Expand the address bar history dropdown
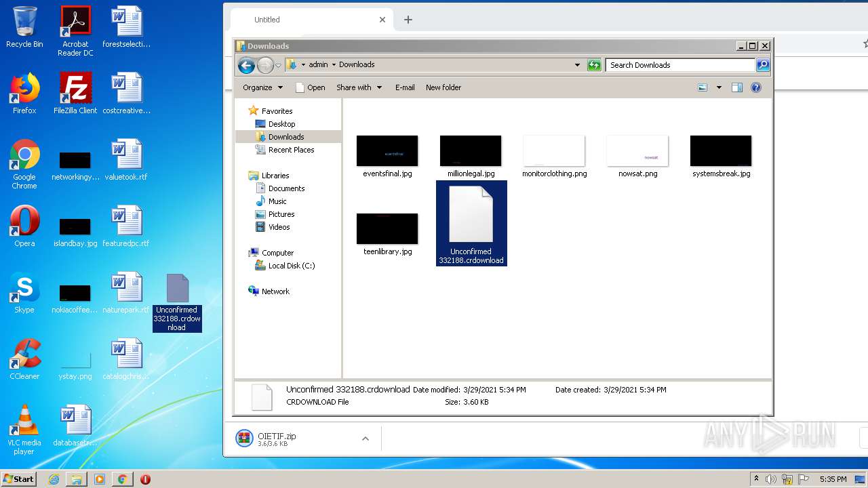This screenshot has width=868, height=488. pos(577,65)
